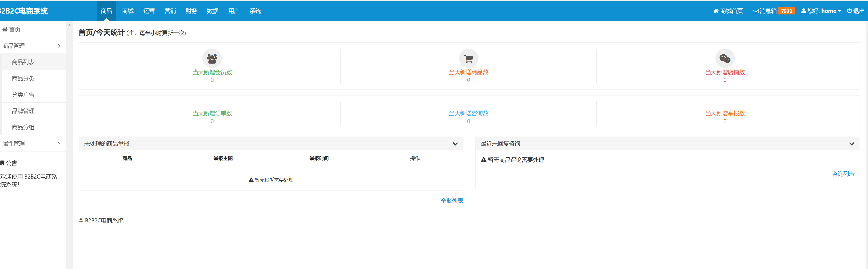Open the 举报列表 link

(452, 200)
